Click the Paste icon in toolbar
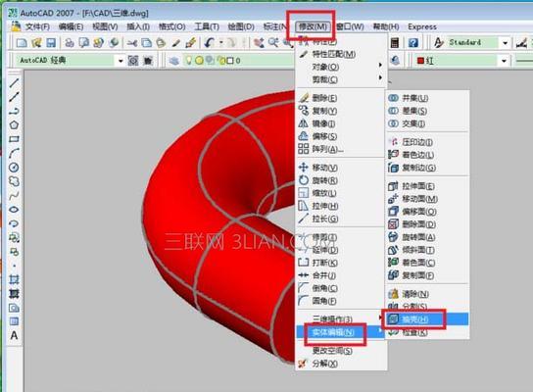Viewport: 533px width, 392px height. point(161,43)
